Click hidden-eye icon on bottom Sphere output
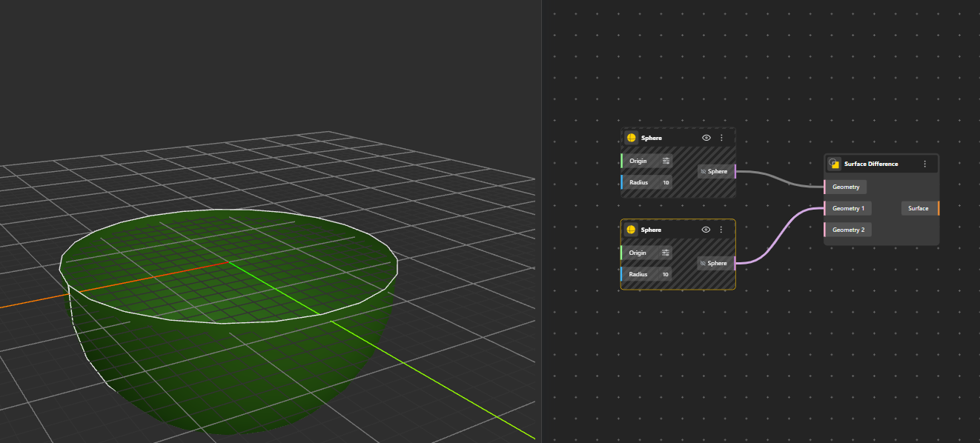 click(703, 263)
